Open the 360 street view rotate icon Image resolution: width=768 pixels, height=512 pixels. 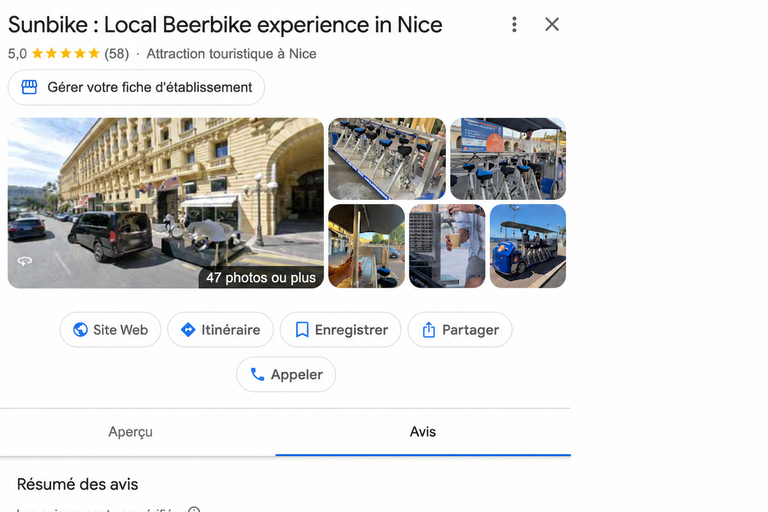point(24,261)
